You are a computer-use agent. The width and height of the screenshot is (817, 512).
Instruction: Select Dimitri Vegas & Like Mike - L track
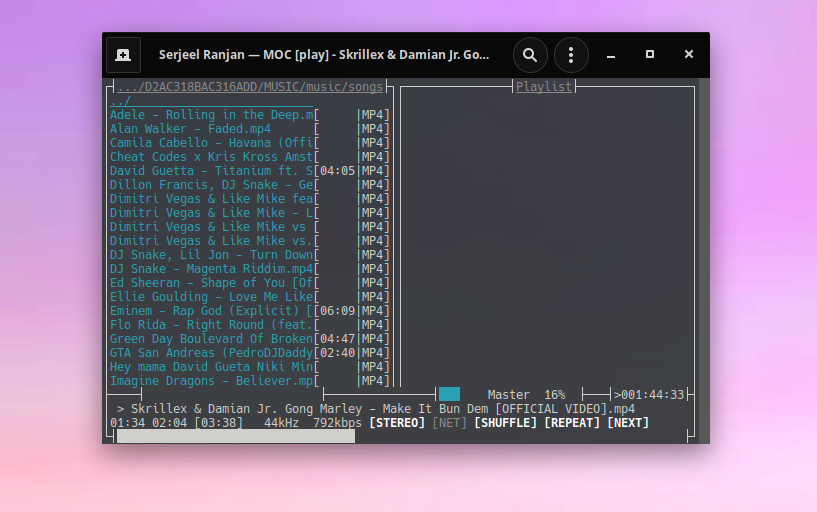(212, 213)
